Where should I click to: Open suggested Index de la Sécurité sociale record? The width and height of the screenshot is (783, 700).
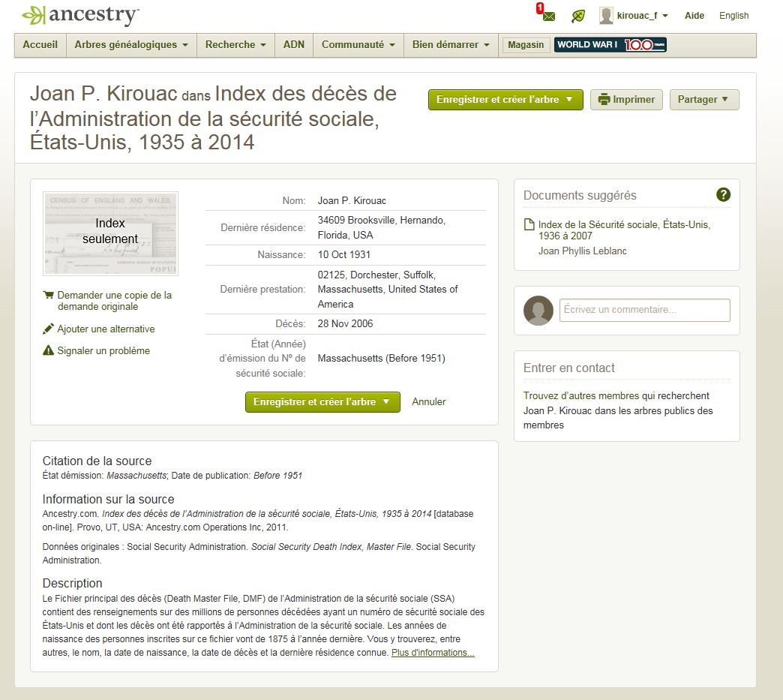624,230
